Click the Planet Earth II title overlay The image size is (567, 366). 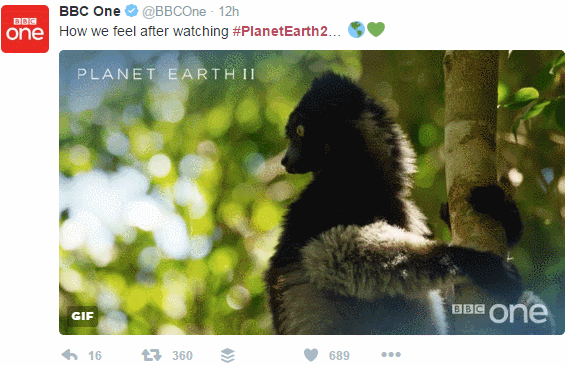click(x=166, y=74)
